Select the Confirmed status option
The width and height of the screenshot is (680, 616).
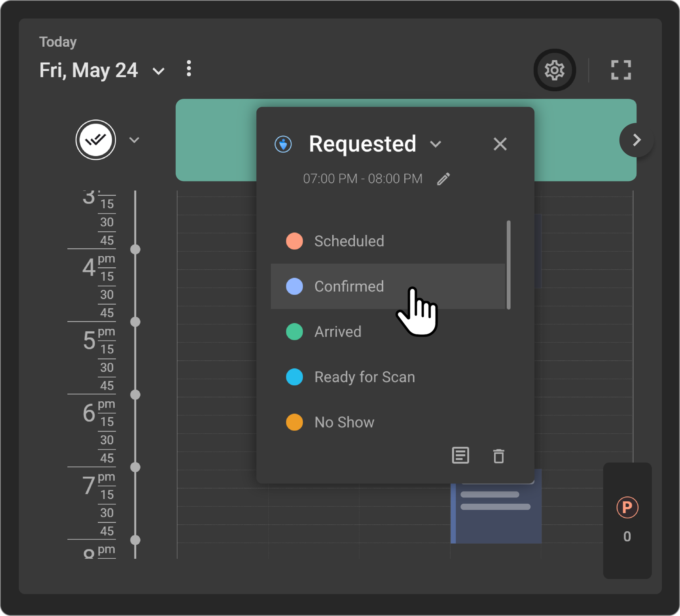coord(349,287)
